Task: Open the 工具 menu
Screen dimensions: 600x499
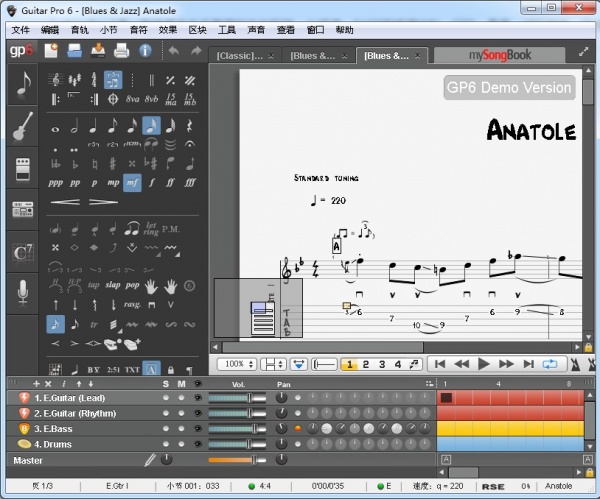Action: point(227,30)
